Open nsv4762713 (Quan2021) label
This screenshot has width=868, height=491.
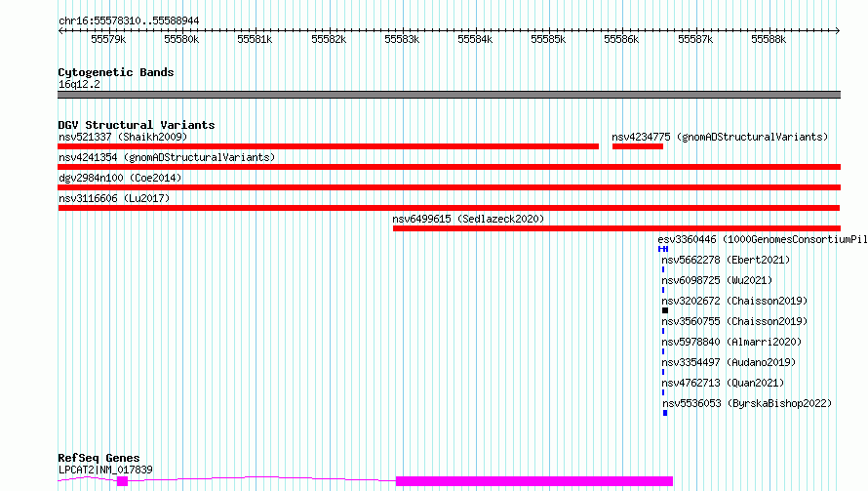pyautogui.click(x=723, y=383)
